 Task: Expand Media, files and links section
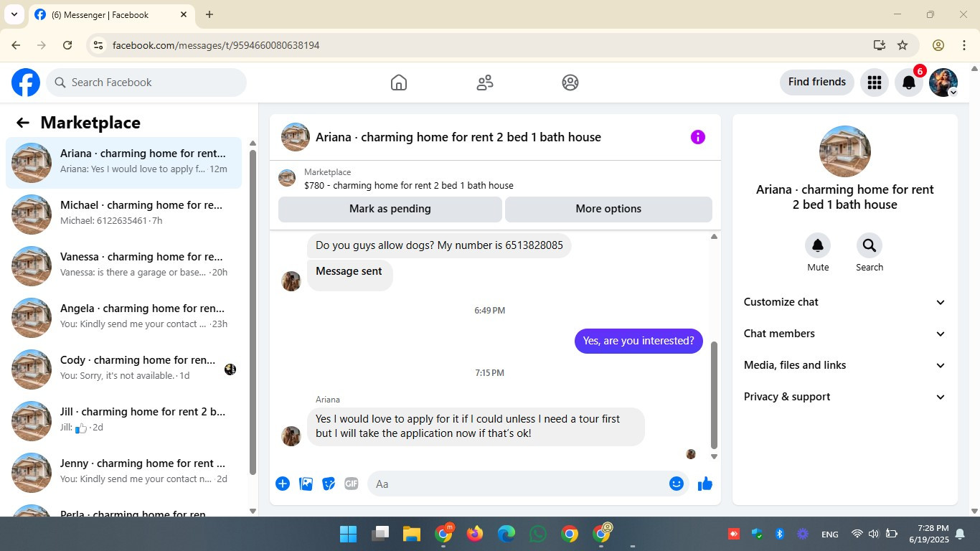(x=845, y=365)
